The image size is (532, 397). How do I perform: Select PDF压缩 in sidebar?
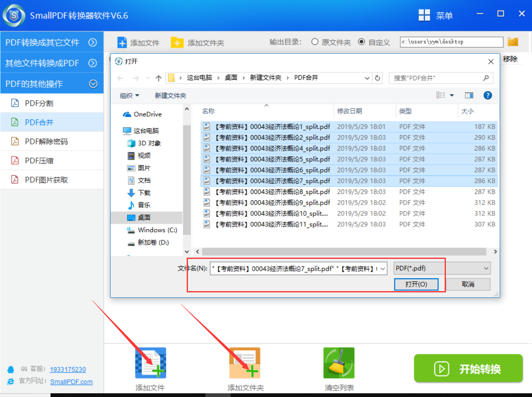pos(52,160)
